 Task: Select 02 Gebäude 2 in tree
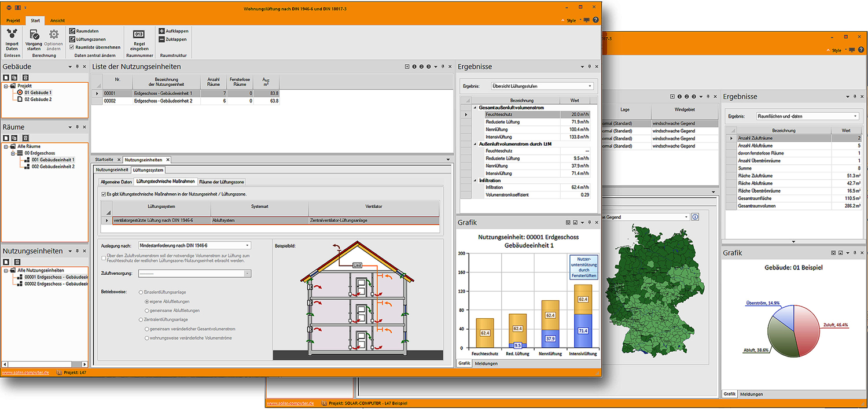click(x=38, y=99)
